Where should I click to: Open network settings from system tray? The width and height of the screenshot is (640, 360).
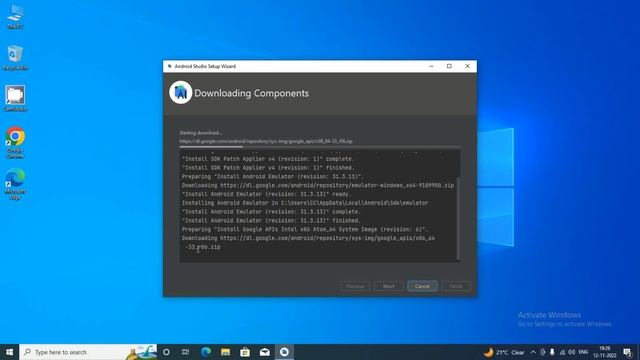pyautogui.click(x=562, y=352)
